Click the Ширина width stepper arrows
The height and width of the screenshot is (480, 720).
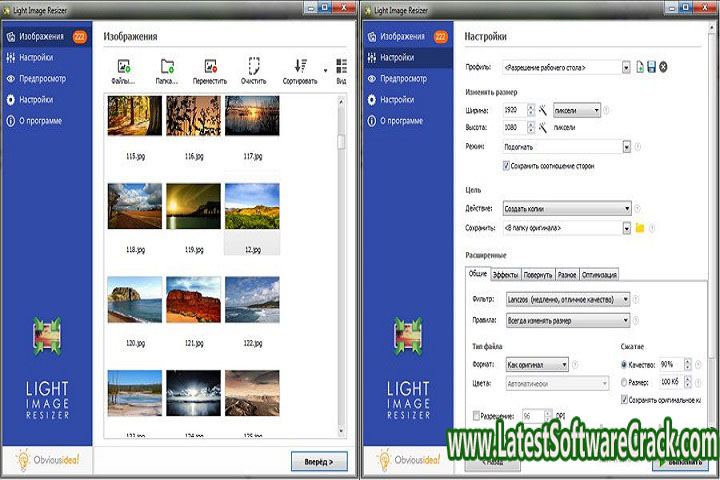(528, 110)
